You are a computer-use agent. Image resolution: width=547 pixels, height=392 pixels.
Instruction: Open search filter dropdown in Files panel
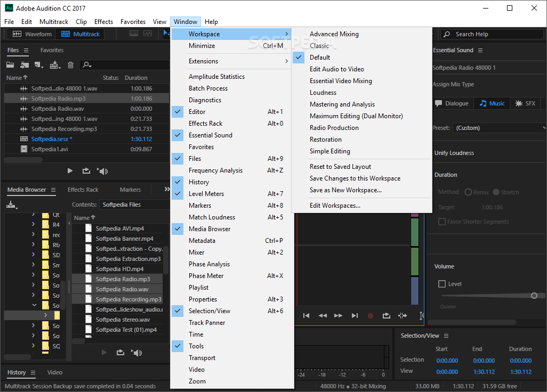(86, 65)
